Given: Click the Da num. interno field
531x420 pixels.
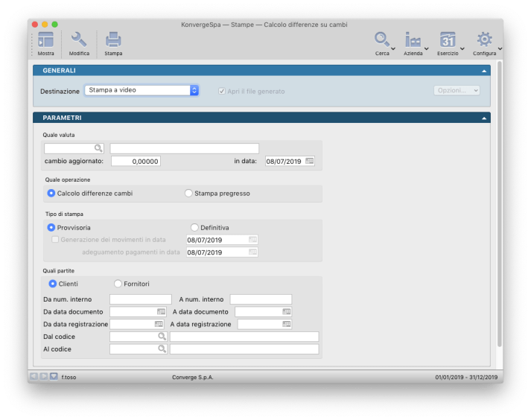Looking at the screenshot, I should pyautogui.click(x=140, y=299).
